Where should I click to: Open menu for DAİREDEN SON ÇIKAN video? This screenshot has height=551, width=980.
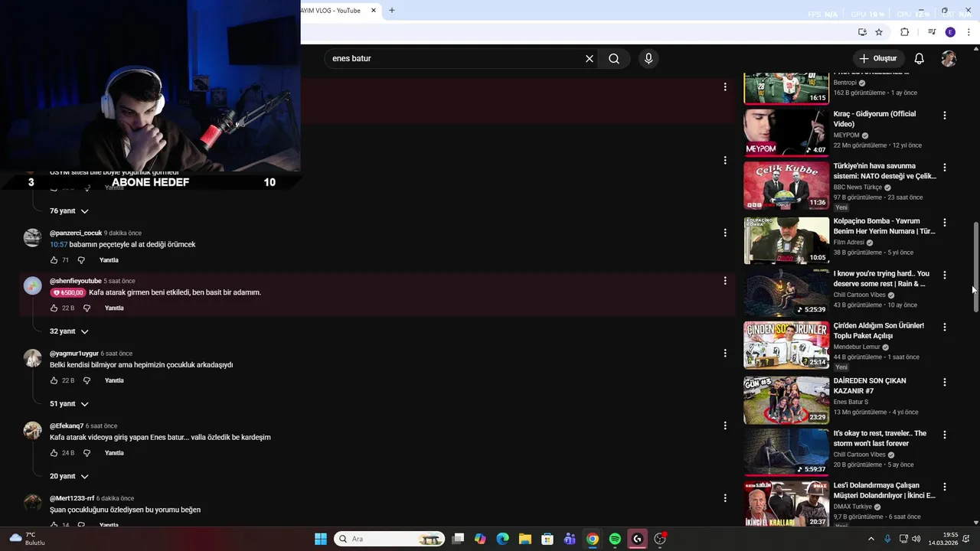(944, 382)
